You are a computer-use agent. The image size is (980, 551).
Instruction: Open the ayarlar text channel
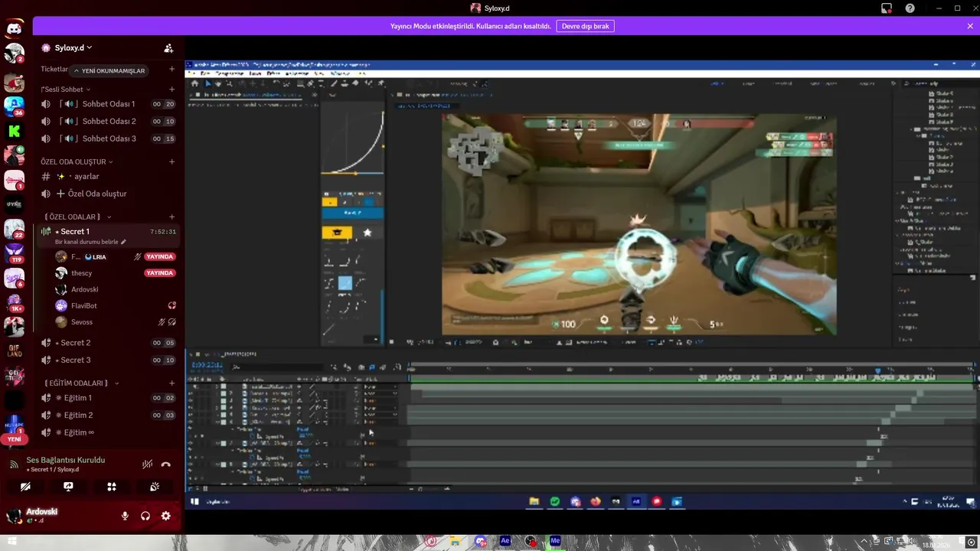[x=108, y=176]
